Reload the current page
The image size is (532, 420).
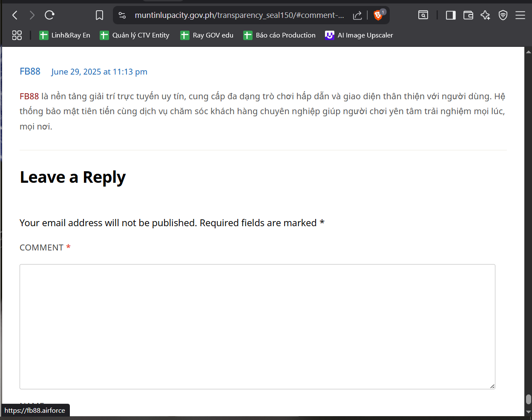pyautogui.click(x=49, y=15)
